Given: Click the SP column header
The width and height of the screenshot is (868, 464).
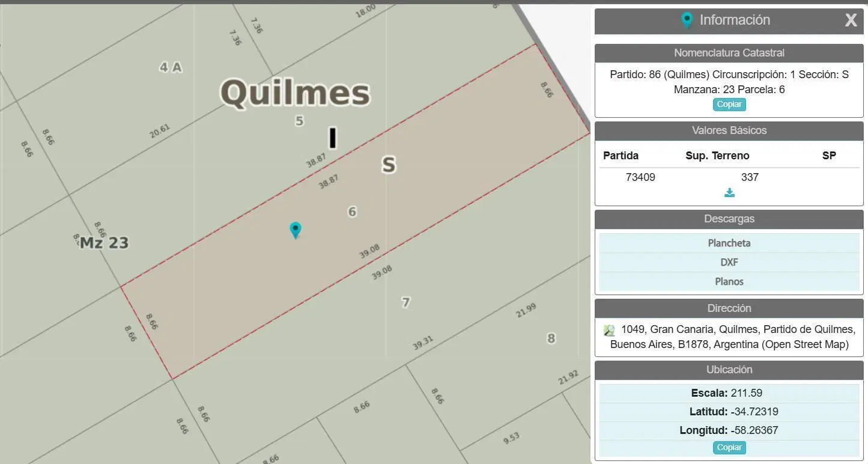Looking at the screenshot, I should click(829, 156).
